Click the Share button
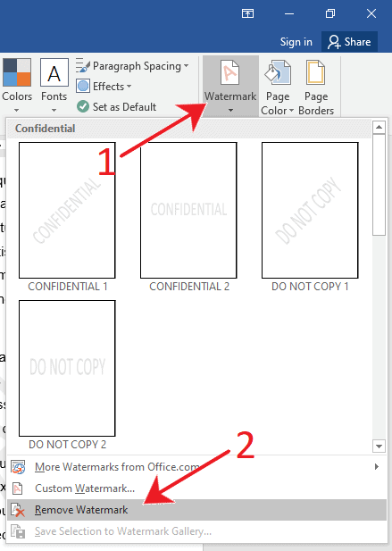392x551 pixels. coord(349,42)
